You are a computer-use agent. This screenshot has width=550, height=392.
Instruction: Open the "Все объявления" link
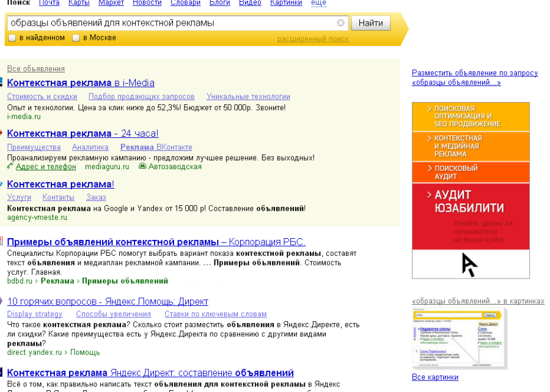coord(35,69)
